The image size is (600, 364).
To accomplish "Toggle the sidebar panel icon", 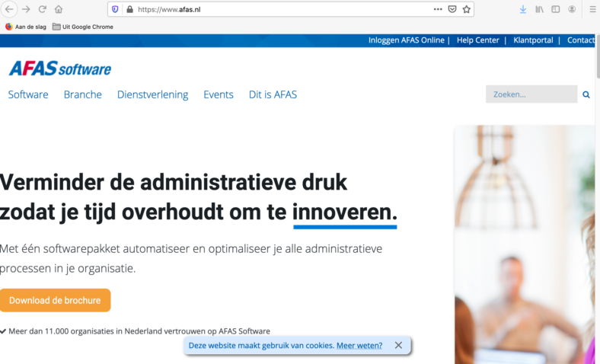I will pos(556,9).
